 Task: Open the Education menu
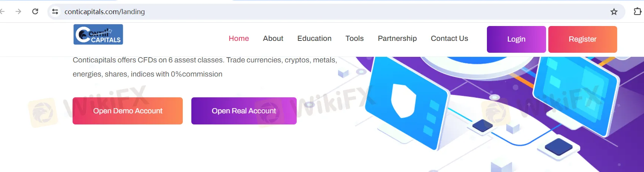pos(314,39)
